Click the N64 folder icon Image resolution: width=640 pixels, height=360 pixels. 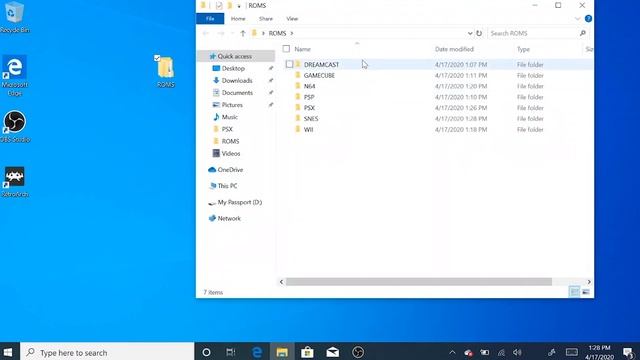pyautogui.click(x=298, y=86)
